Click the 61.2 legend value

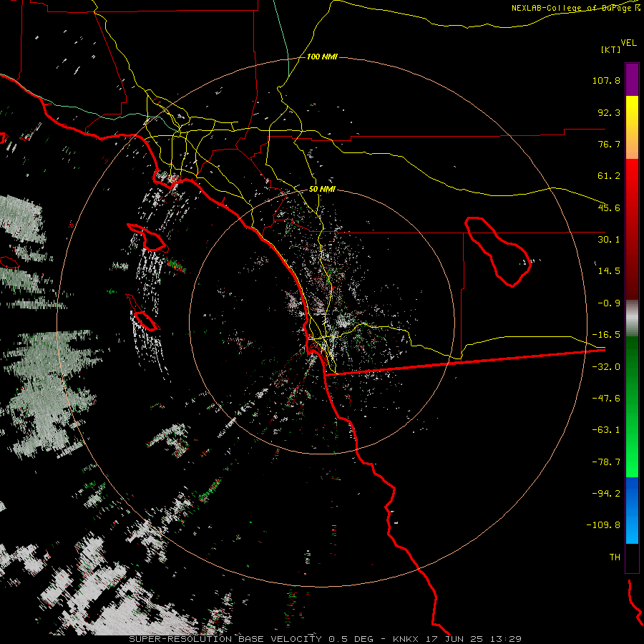coord(609,176)
